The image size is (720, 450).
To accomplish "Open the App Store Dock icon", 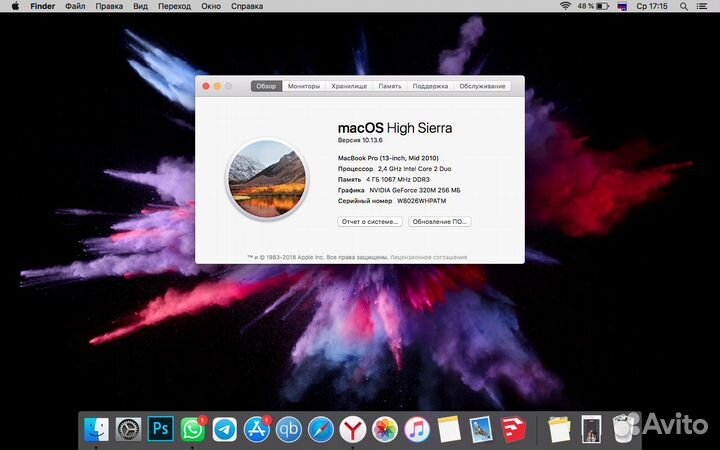I will tap(256, 430).
